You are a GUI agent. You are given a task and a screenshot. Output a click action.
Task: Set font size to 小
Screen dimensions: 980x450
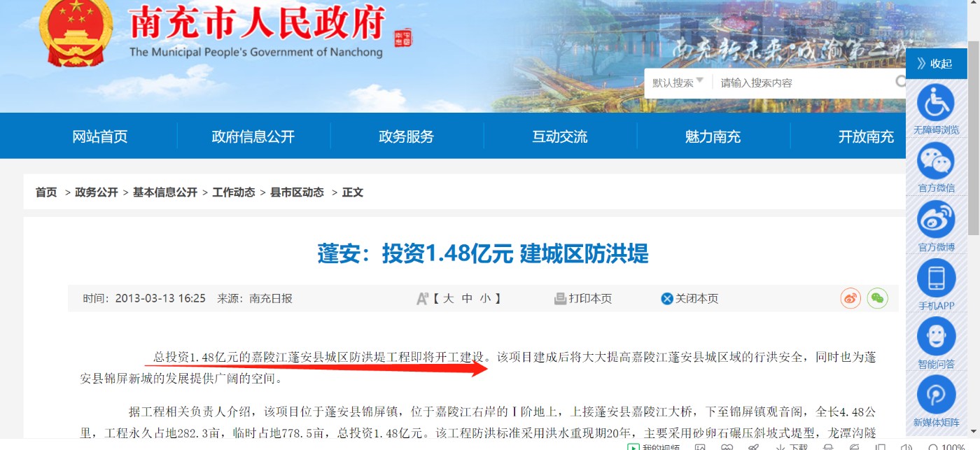485,299
